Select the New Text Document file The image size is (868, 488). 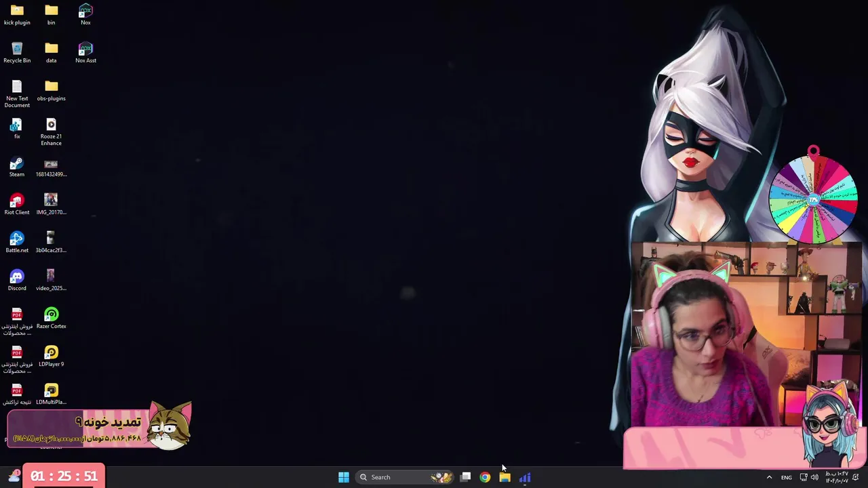pyautogui.click(x=17, y=94)
